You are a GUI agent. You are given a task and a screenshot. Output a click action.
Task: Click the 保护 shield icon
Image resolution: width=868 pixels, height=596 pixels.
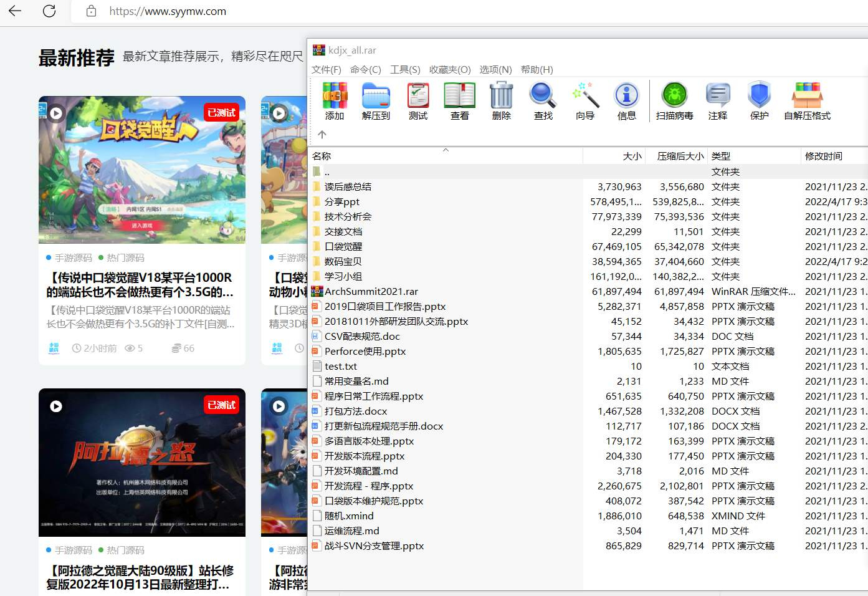pyautogui.click(x=760, y=95)
